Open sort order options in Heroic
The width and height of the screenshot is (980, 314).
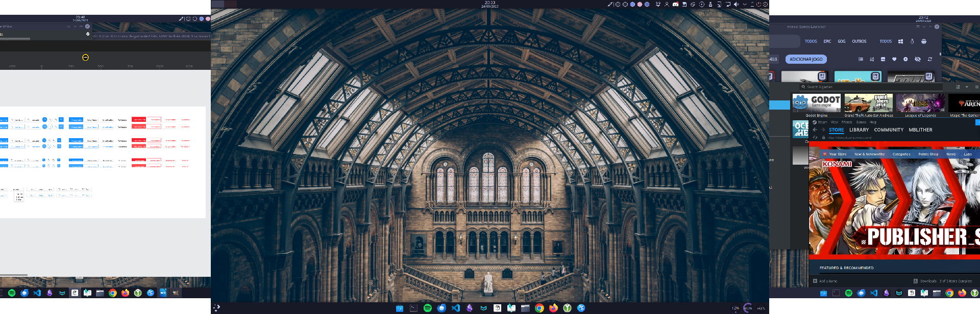pyautogui.click(x=872, y=59)
